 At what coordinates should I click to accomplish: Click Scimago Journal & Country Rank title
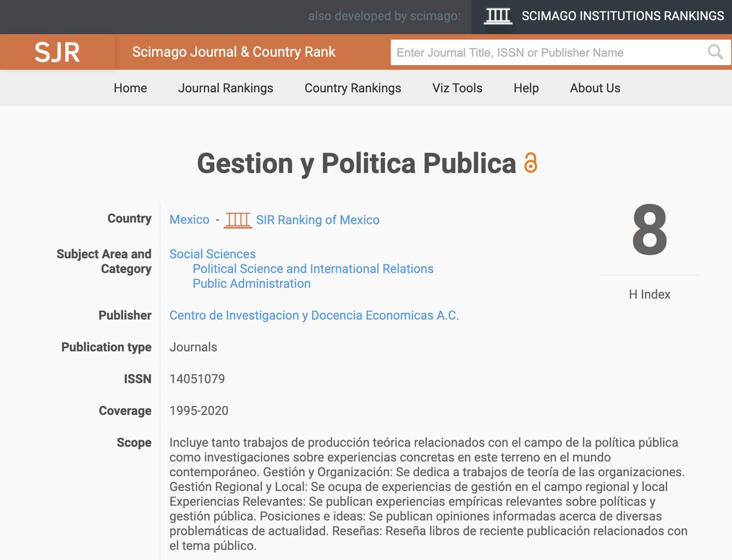point(234,52)
